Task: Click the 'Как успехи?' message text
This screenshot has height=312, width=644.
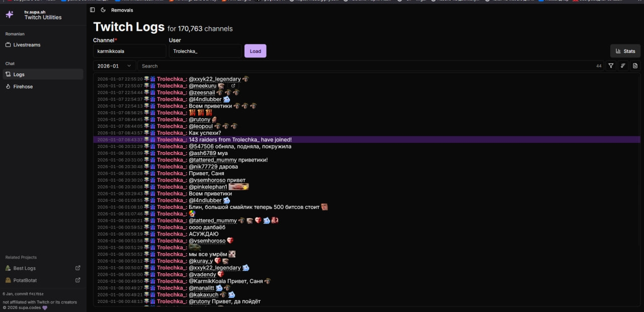Action: [205, 133]
